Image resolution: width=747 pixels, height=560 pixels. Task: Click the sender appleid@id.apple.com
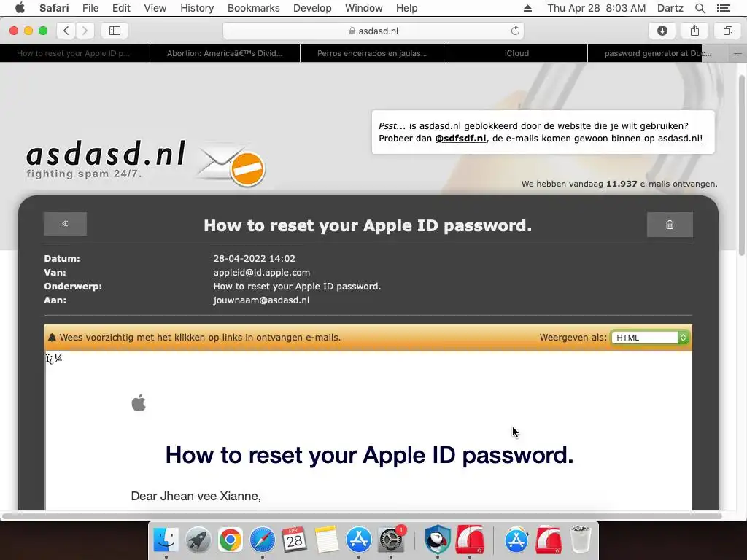point(262,273)
